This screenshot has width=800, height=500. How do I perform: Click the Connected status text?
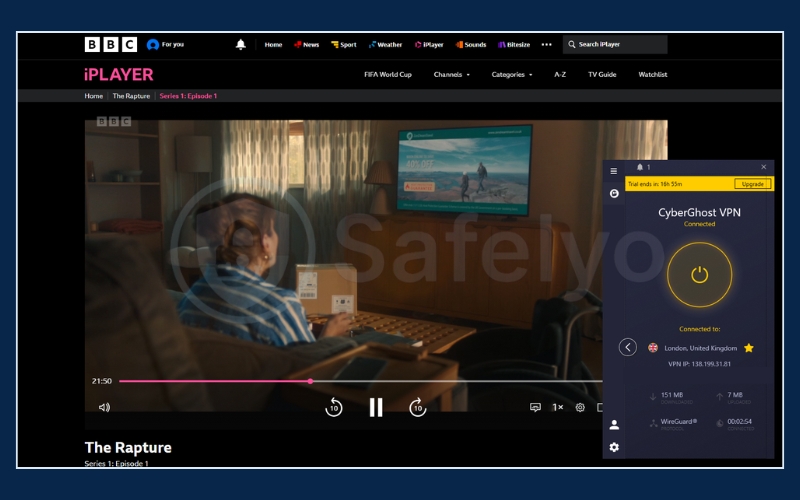click(699, 224)
